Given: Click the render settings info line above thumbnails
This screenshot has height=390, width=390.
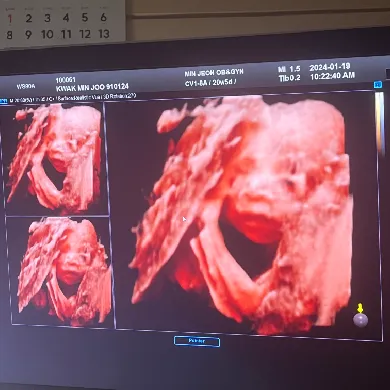Looking at the screenshot, I should 73,98.
